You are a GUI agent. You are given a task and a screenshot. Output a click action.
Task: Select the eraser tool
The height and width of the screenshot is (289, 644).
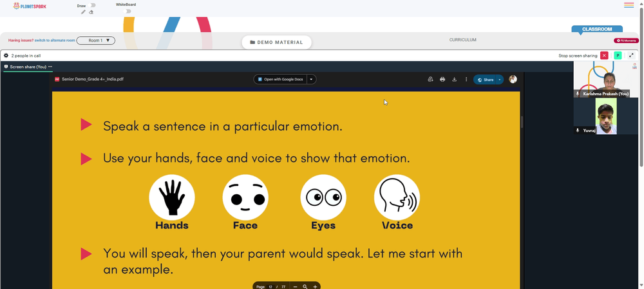click(x=91, y=12)
